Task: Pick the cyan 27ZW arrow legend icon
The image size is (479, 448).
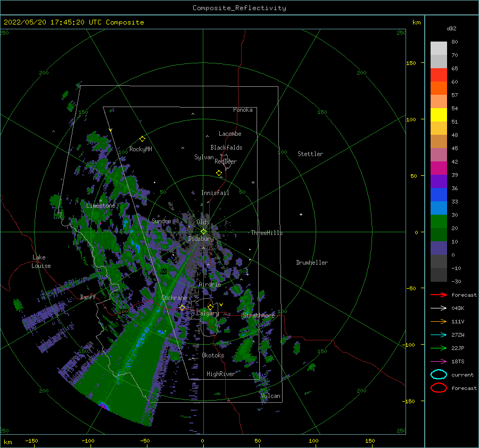Action: pyautogui.click(x=439, y=335)
